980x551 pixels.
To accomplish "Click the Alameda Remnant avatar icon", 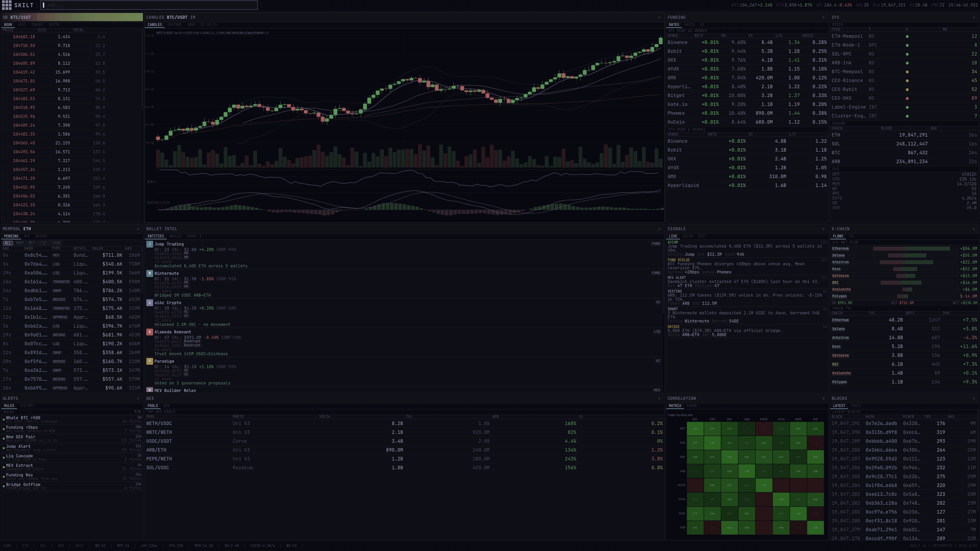I will [149, 332].
